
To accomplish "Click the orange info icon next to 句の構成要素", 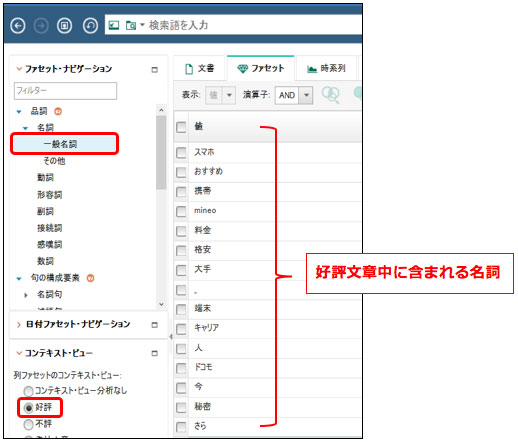I will (x=90, y=278).
